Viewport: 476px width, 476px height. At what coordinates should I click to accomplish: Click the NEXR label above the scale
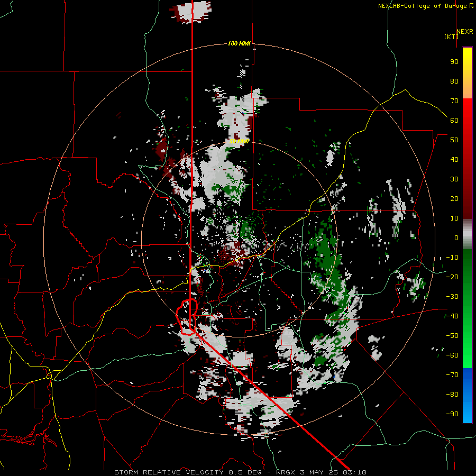click(465, 32)
